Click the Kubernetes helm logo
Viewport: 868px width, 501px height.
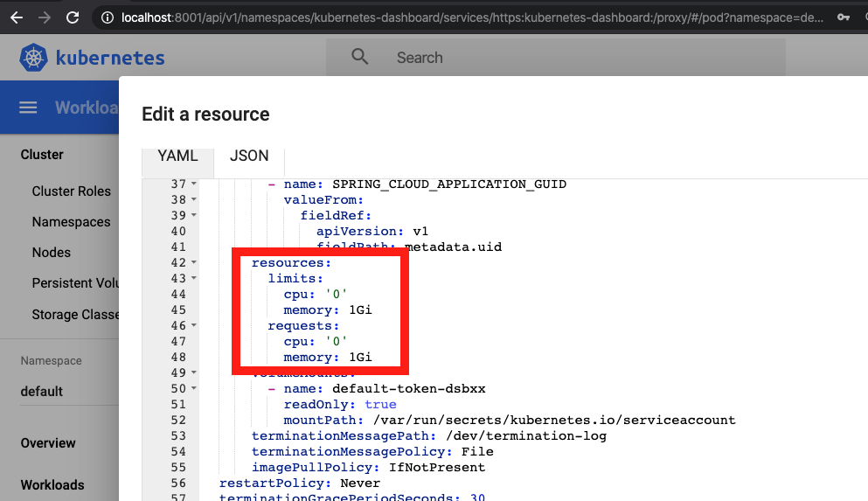pyautogui.click(x=33, y=58)
